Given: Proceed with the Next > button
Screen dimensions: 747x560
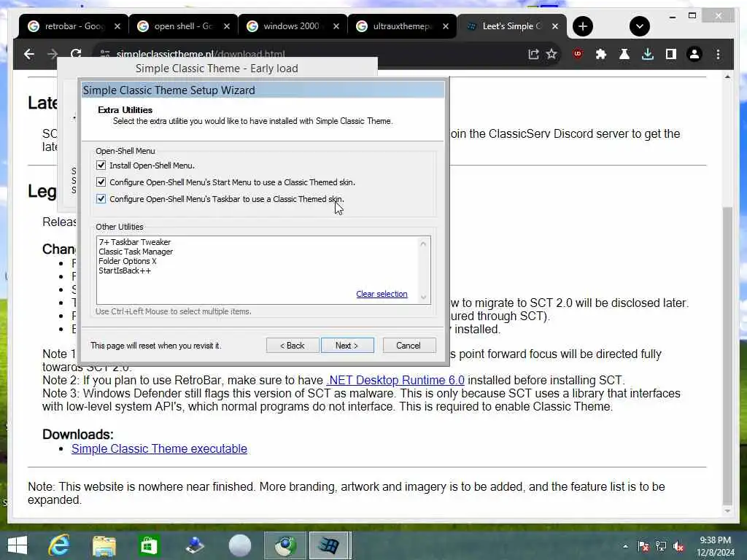Looking at the screenshot, I should (x=347, y=346).
